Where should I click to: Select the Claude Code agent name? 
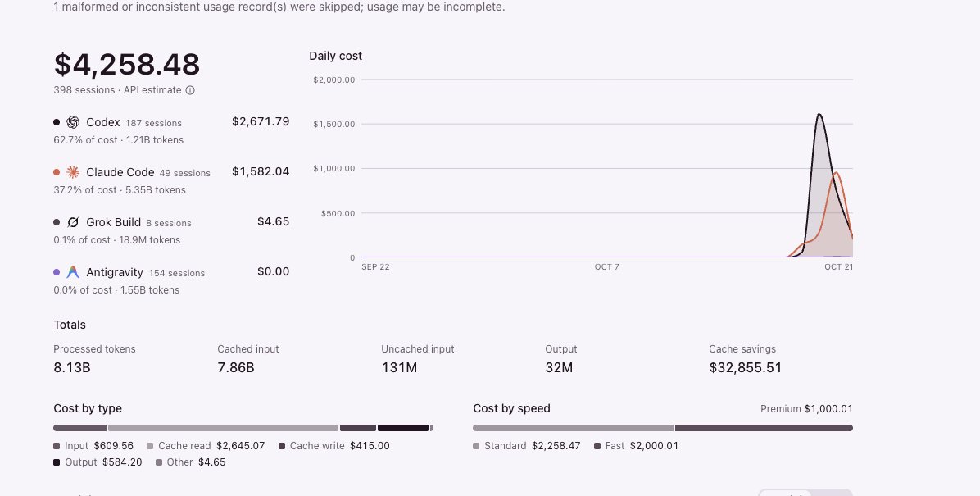120,172
